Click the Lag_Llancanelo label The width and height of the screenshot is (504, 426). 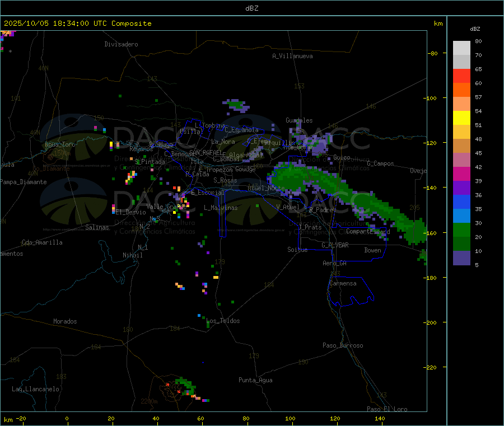pos(36,388)
